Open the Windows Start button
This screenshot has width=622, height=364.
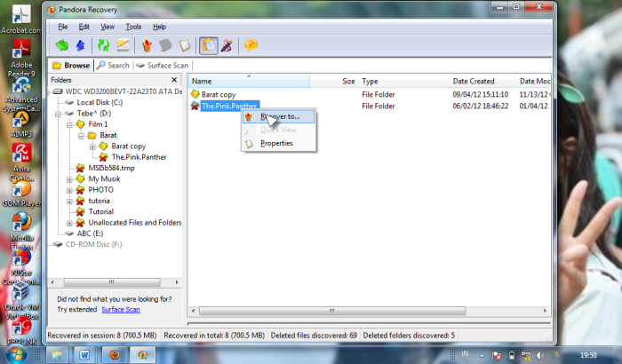[x=16, y=354]
